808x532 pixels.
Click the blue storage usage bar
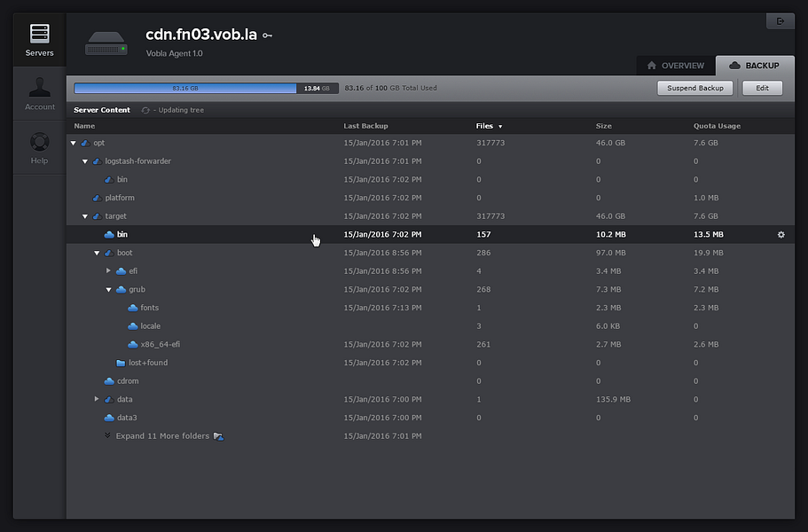coord(184,89)
